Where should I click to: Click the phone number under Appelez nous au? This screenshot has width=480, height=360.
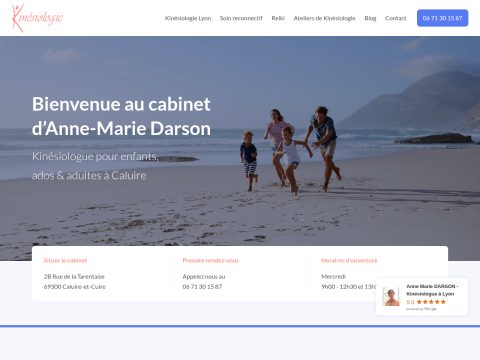pyautogui.click(x=202, y=287)
